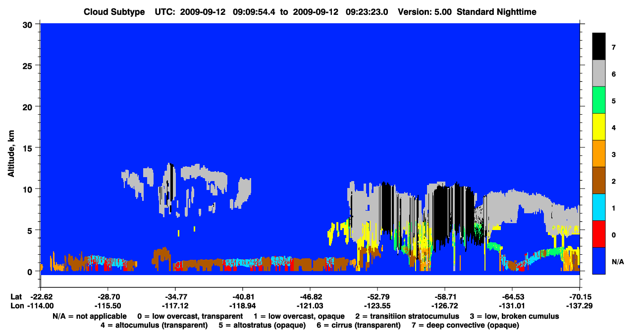Click the 30 altitude tick label
The height and width of the screenshot is (330, 644).
point(28,24)
